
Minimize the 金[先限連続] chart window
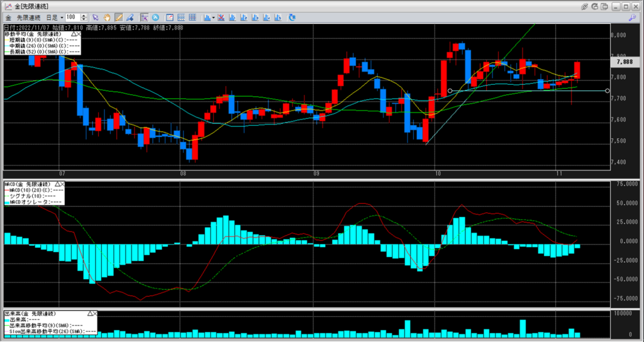point(616,6)
